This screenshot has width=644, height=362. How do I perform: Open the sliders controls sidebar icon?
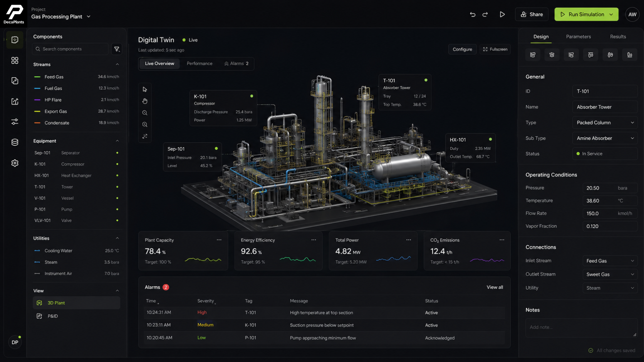(15, 122)
